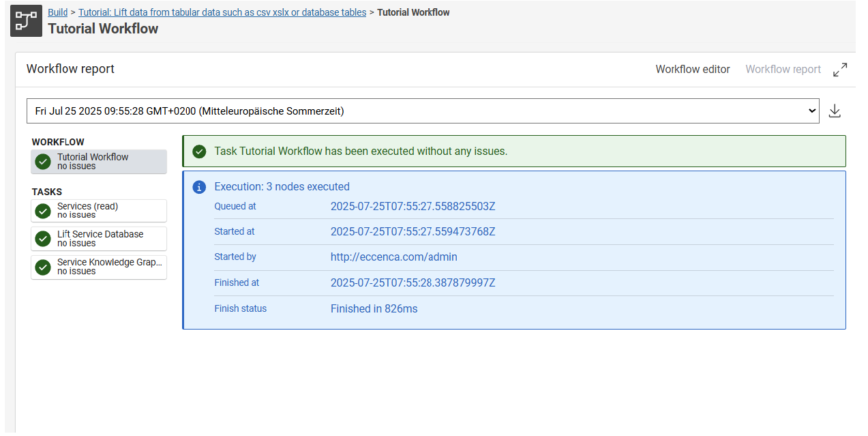Click the http://eccenca.com/admin Started by value
The height and width of the screenshot is (436, 868).
click(393, 257)
